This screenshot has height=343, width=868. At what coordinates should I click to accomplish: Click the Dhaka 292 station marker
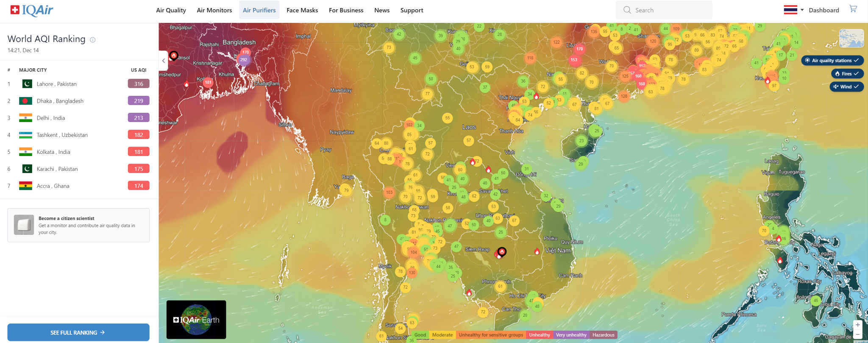pos(244,60)
